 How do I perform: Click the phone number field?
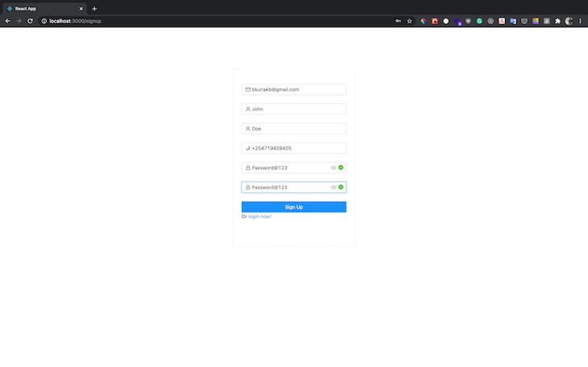tap(294, 148)
